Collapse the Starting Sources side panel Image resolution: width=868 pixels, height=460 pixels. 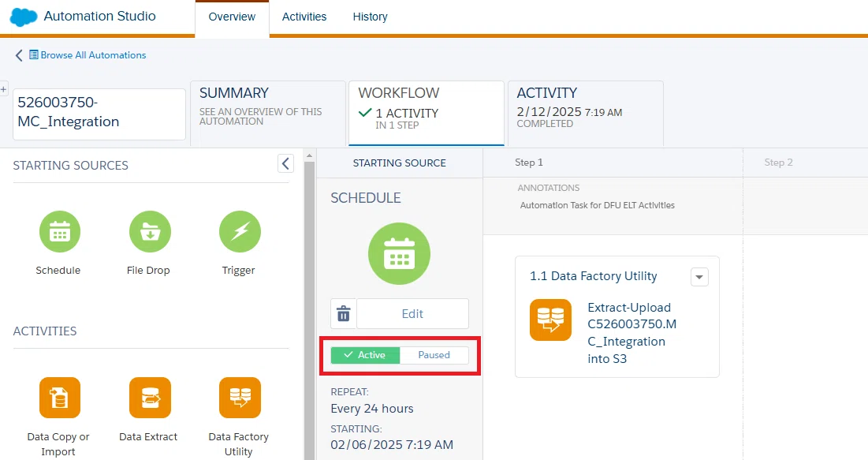285,163
